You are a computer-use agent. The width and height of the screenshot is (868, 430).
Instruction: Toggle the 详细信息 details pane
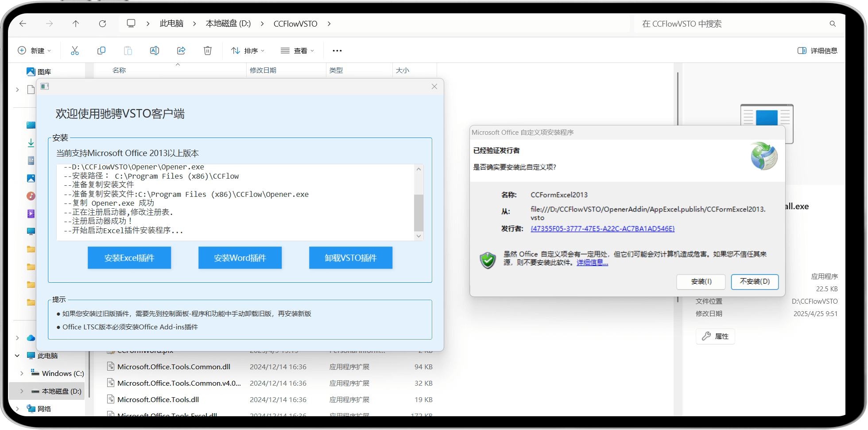click(x=818, y=51)
